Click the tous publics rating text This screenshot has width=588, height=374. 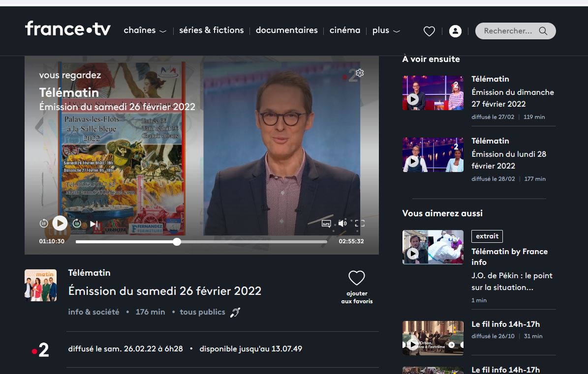(x=203, y=312)
